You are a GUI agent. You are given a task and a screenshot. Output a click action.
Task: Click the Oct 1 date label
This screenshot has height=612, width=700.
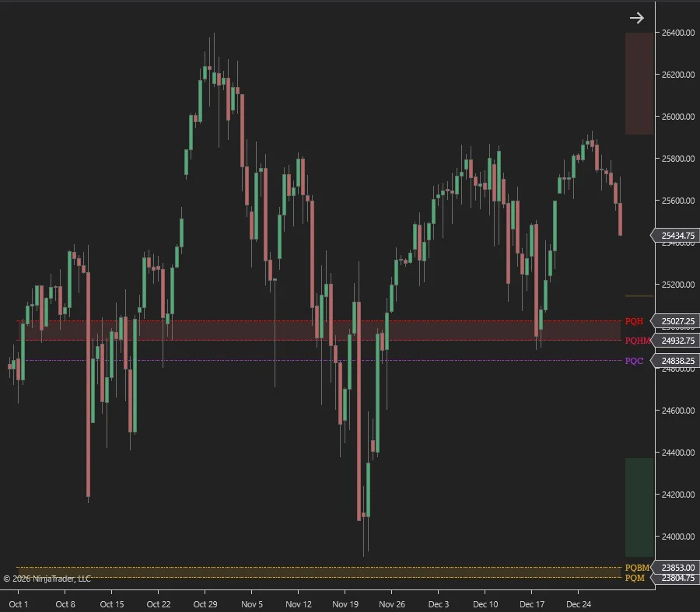(x=19, y=604)
